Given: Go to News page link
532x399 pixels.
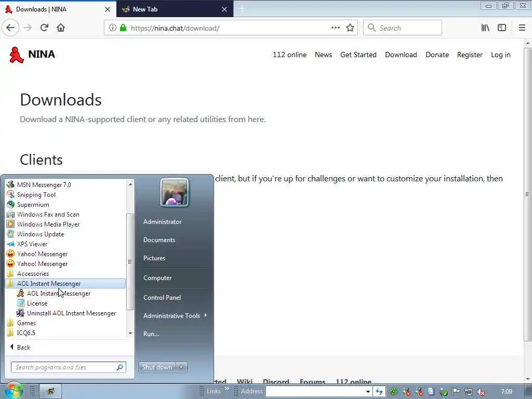Looking at the screenshot, I should point(323,55).
